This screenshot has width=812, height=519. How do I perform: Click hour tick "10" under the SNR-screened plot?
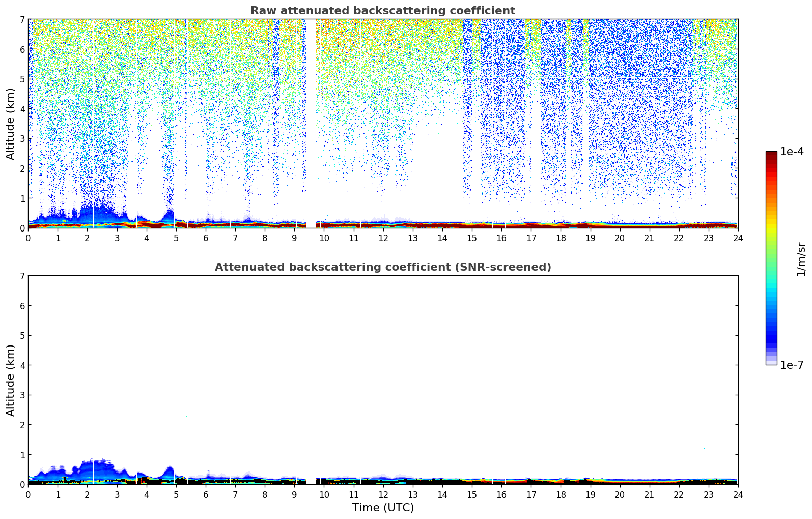pyautogui.click(x=324, y=494)
